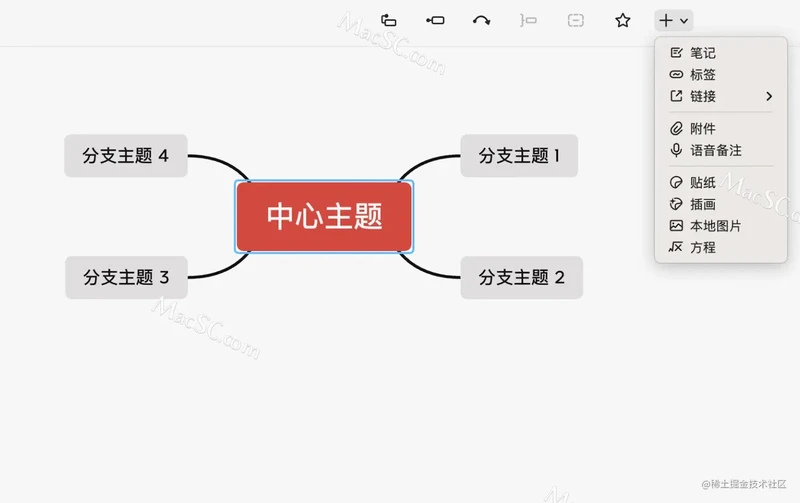Choose 贴纸 from the insert menu
The image size is (800, 503).
[x=720, y=183]
